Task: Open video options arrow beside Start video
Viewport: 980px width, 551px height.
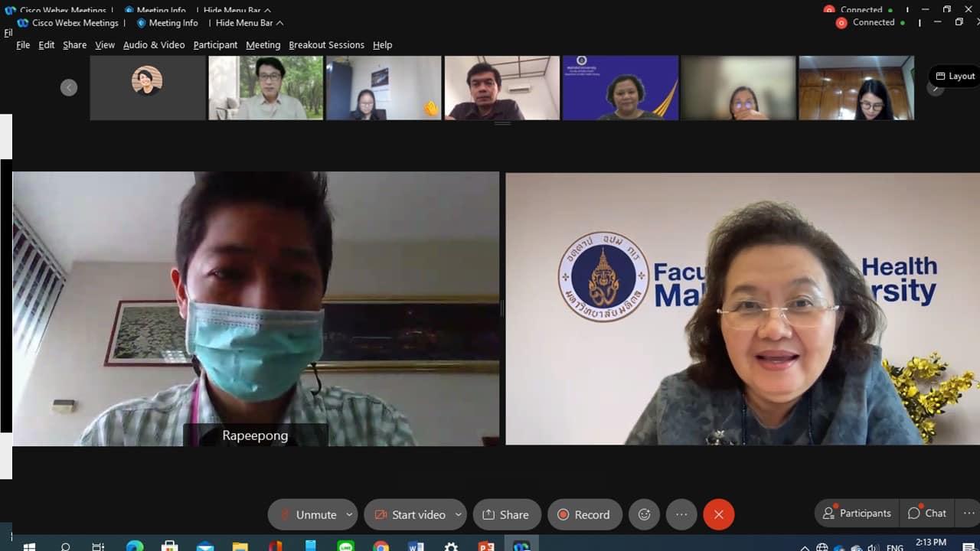Action: click(x=459, y=514)
